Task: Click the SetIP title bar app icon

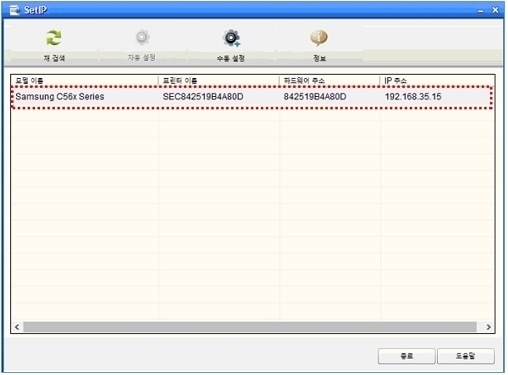Action: pos(14,10)
